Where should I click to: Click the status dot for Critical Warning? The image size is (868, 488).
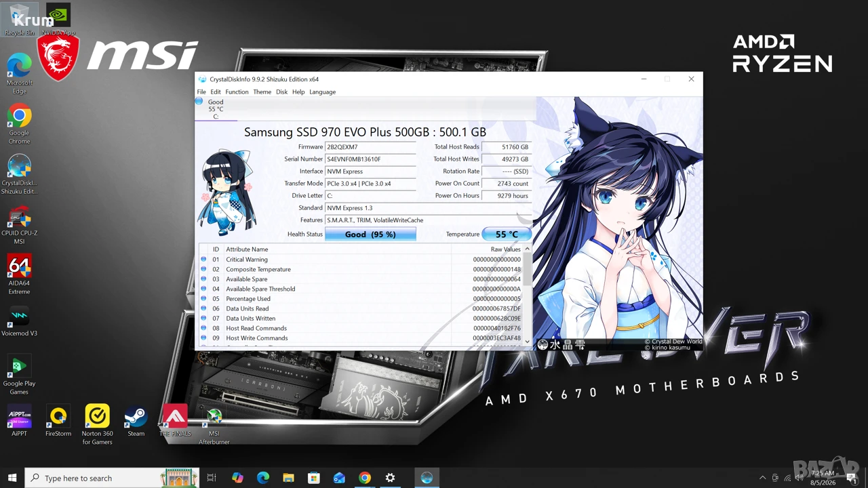203,260
